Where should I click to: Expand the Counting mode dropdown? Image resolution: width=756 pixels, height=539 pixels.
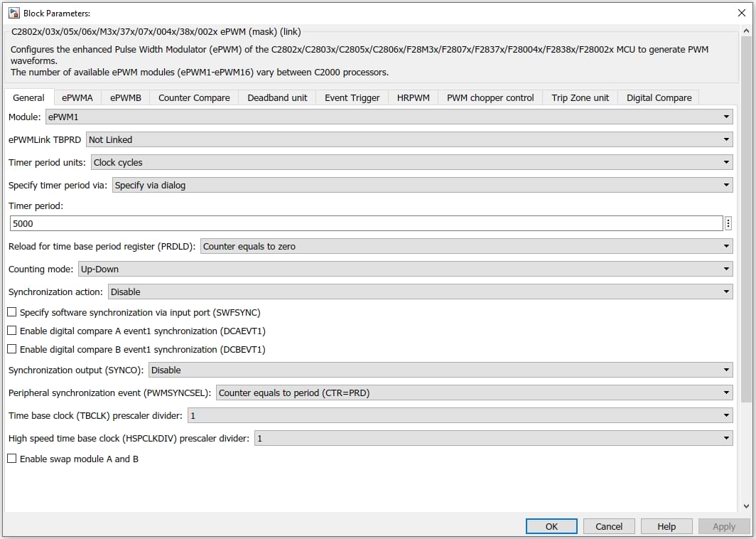(404, 269)
